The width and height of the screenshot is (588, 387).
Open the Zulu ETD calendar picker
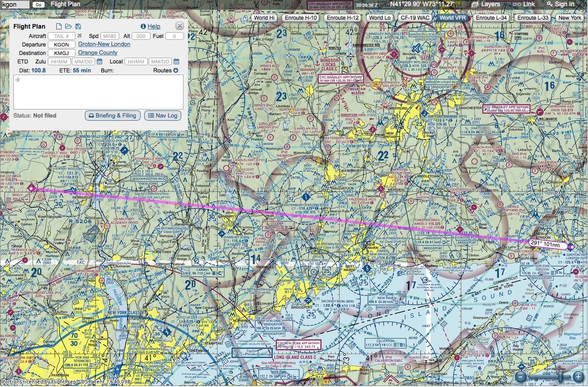(x=100, y=62)
